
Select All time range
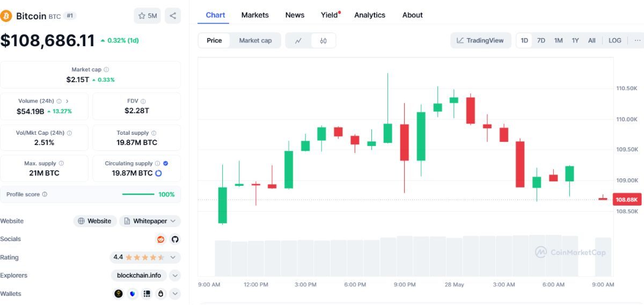point(591,40)
